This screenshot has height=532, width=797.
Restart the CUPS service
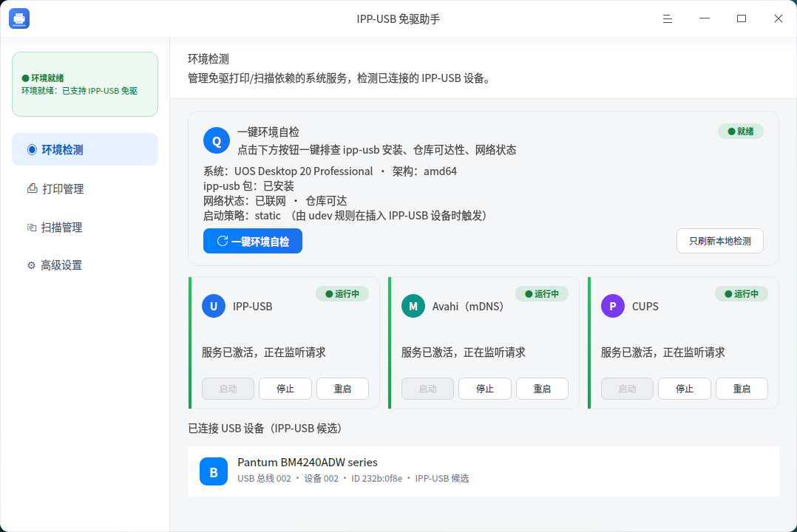(x=742, y=389)
